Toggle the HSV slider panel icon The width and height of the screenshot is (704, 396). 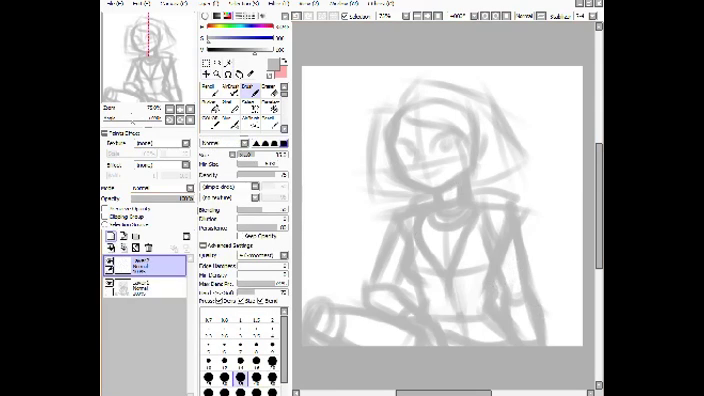(x=228, y=16)
